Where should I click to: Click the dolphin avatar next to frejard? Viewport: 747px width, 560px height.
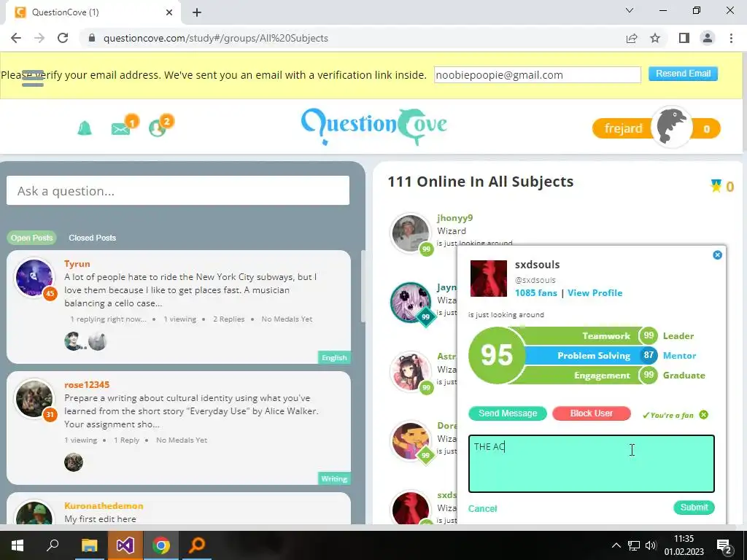coord(672,126)
